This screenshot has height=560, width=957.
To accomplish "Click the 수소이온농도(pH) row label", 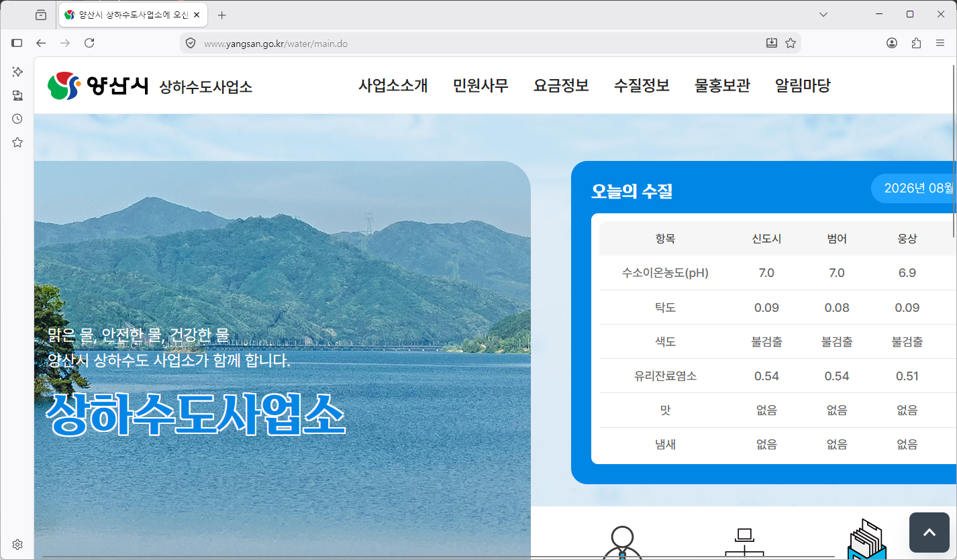I will [666, 273].
